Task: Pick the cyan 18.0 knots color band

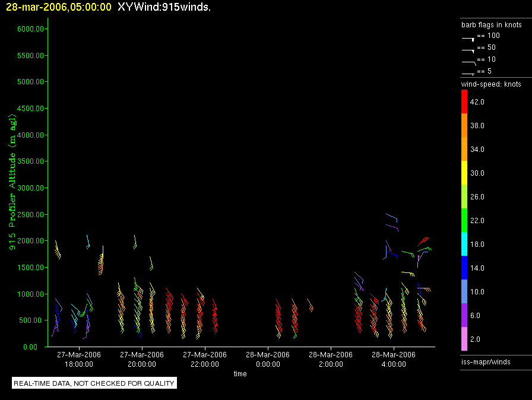Action: pos(464,244)
